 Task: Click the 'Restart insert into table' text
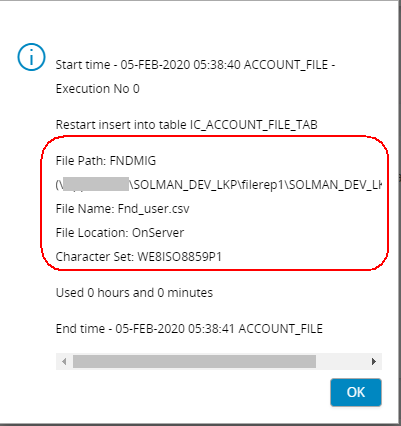(x=121, y=125)
